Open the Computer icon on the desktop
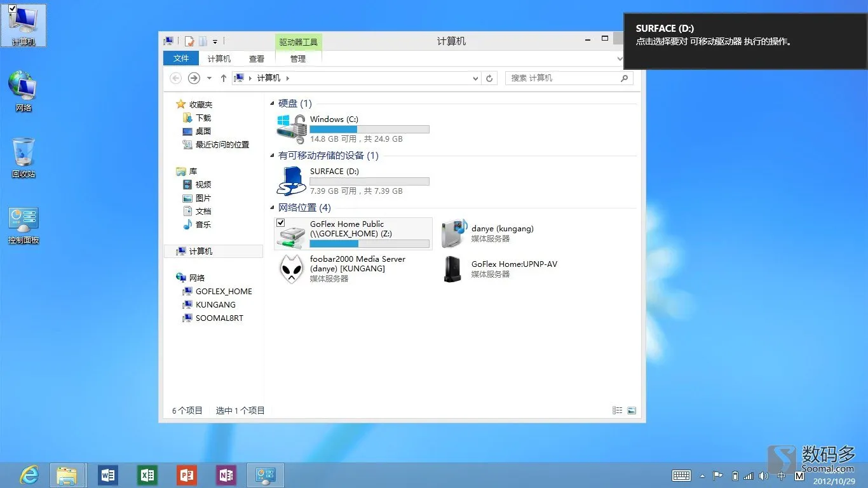This screenshot has height=488, width=868. pyautogui.click(x=24, y=26)
